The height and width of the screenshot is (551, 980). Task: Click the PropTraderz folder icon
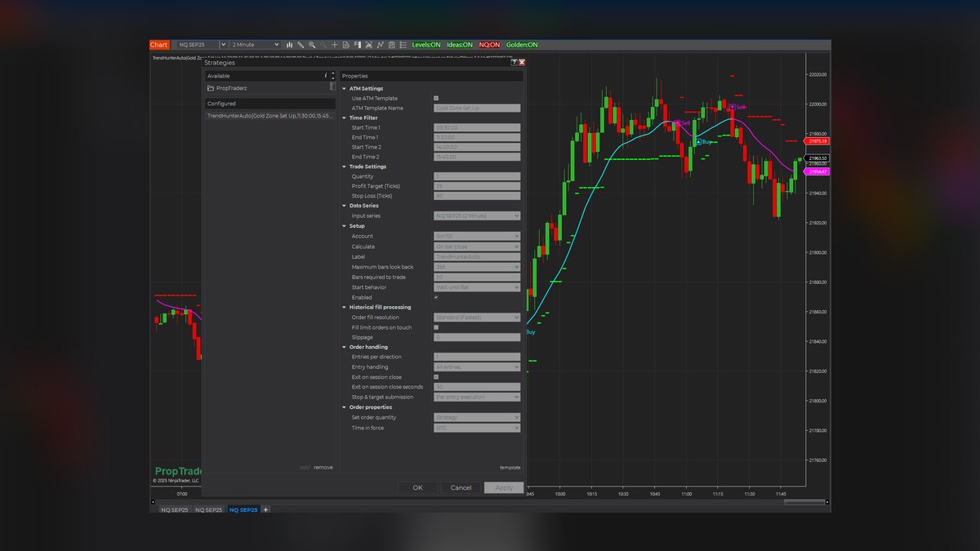point(211,87)
